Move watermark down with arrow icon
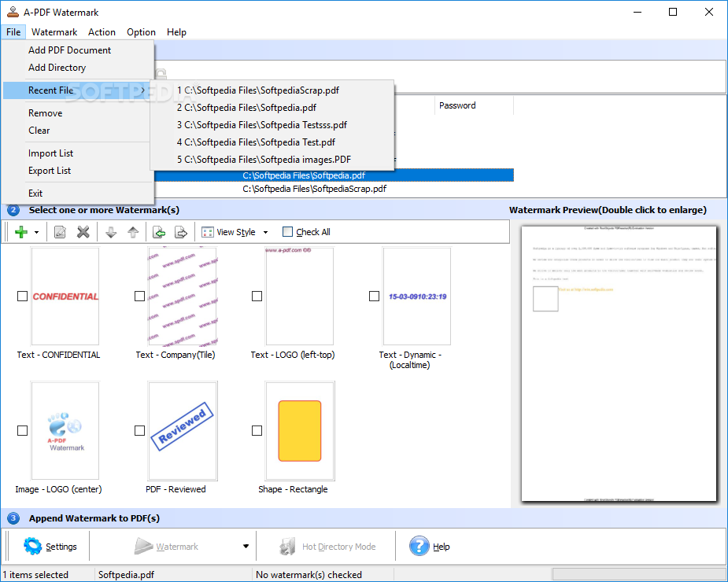728x582 pixels. 111,231
